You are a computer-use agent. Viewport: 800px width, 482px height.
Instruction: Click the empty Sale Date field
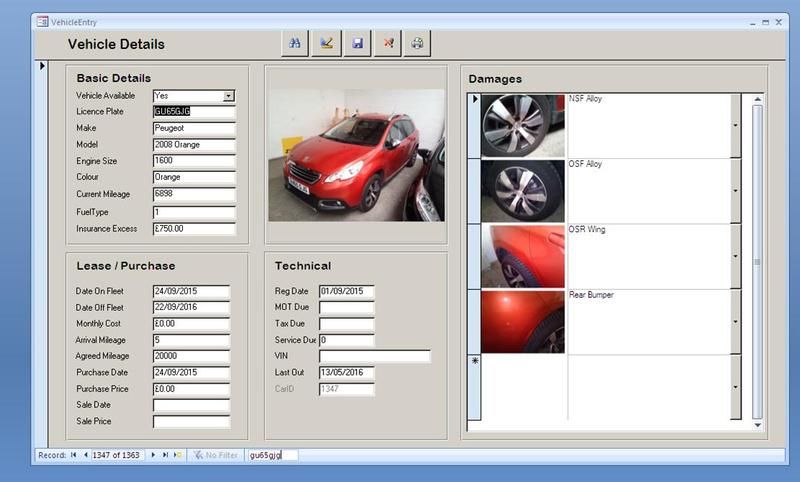[191, 405]
